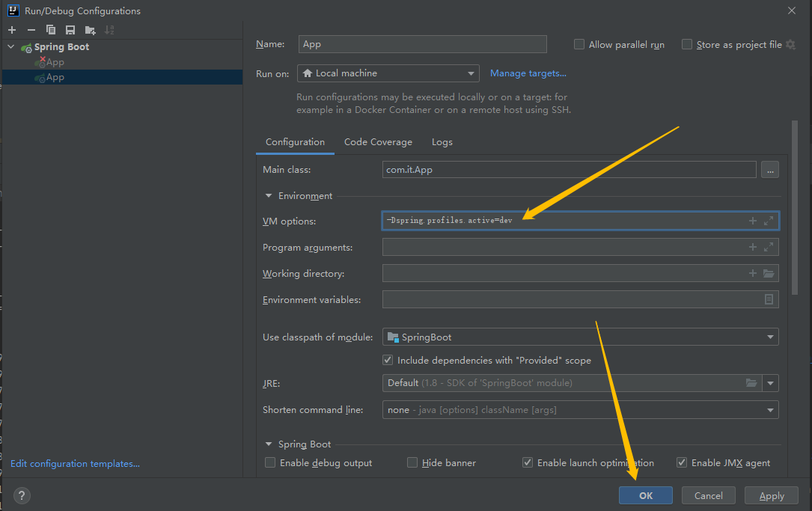Insert a macro into Program arguments with the plus icon
Image resolution: width=812 pixels, height=511 pixels.
click(x=753, y=247)
